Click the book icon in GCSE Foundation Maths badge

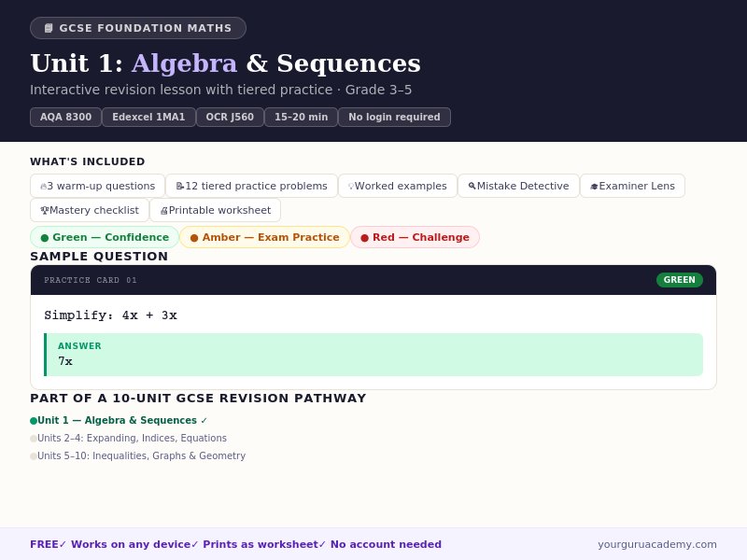(x=48, y=27)
